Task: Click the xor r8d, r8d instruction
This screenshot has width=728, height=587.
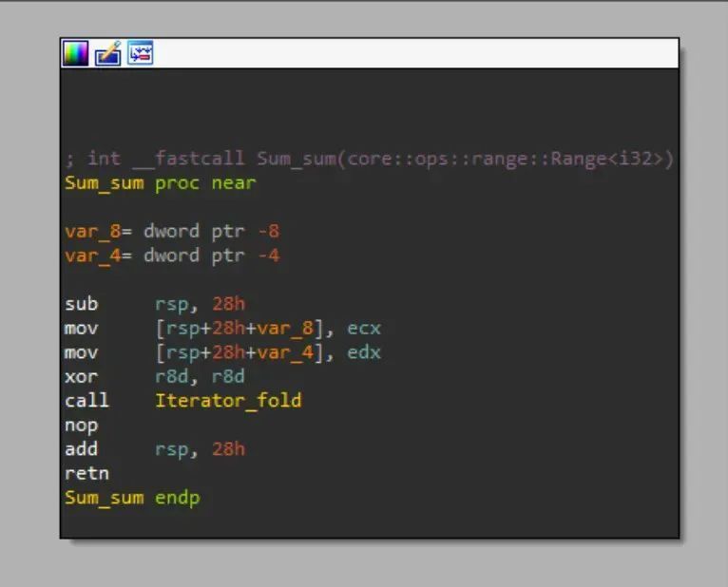Action: click(x=155, y=376)
